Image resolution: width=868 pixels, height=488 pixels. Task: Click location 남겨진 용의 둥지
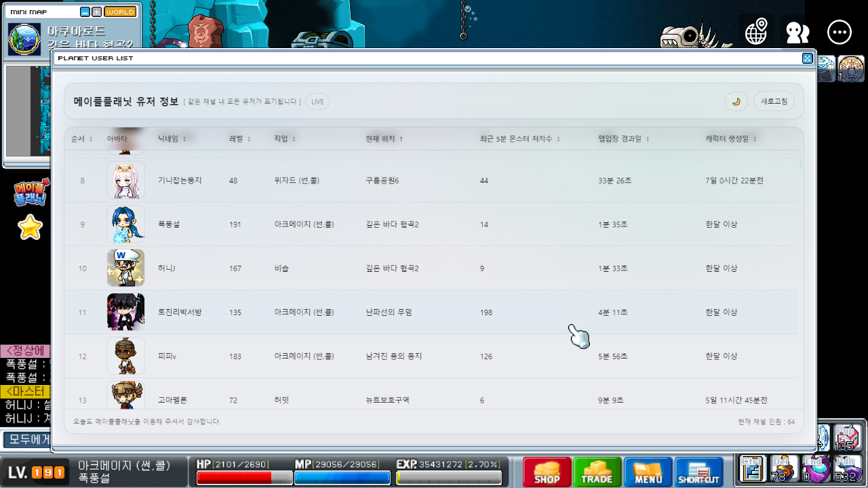tap(394, 357)
